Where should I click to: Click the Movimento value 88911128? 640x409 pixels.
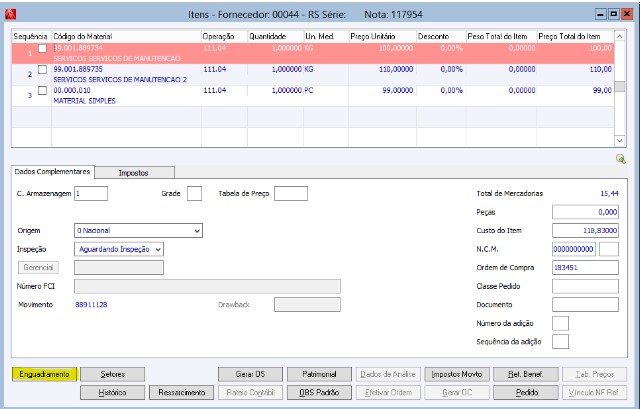[91, 305]
